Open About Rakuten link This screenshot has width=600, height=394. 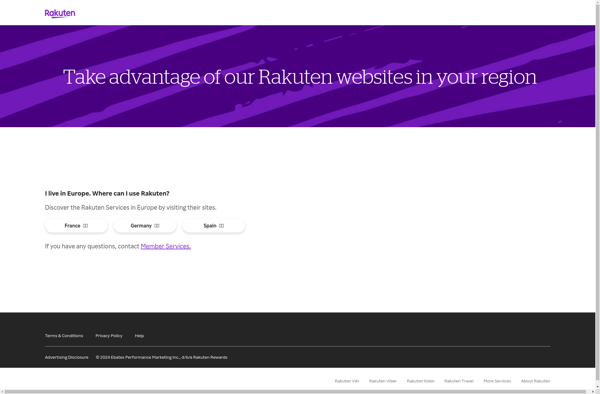coord(535,381)
